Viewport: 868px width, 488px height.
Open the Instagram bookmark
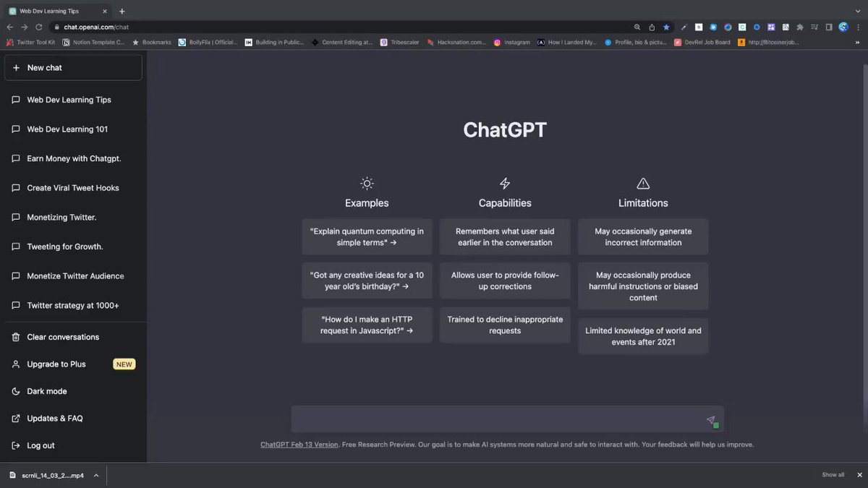coord(511,42)
